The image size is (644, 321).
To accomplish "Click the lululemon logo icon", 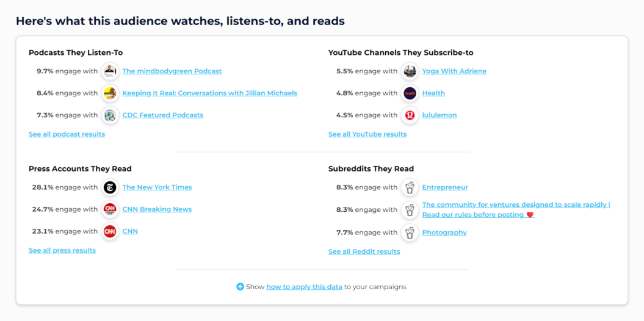I will click(410, 115).
